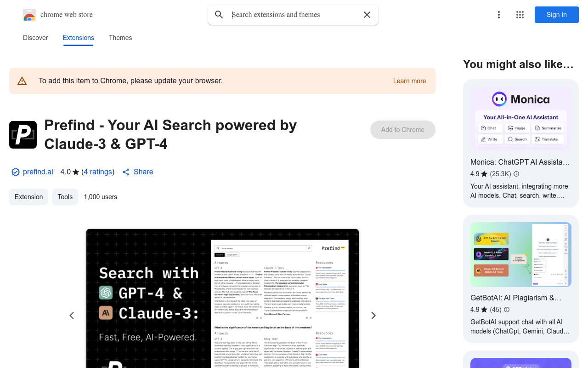
Task: Go to previous screenshot with left chevron
Action: [x=72, y=316]
